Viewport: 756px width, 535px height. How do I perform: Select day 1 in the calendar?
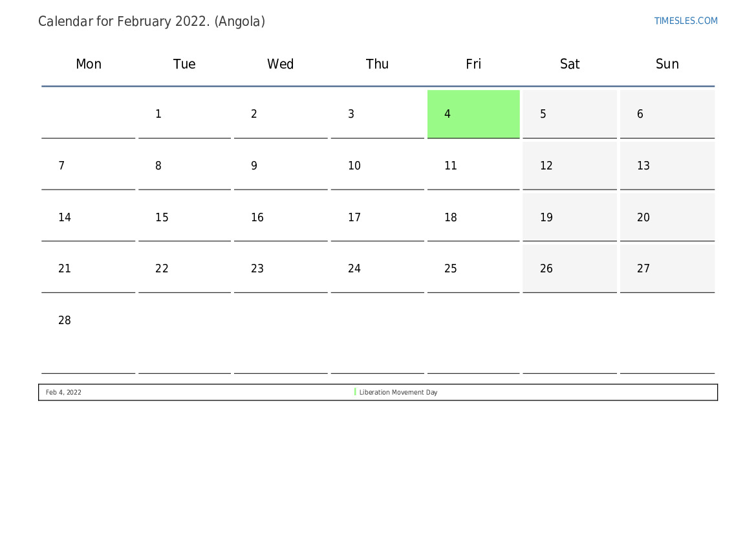point(185,114)
